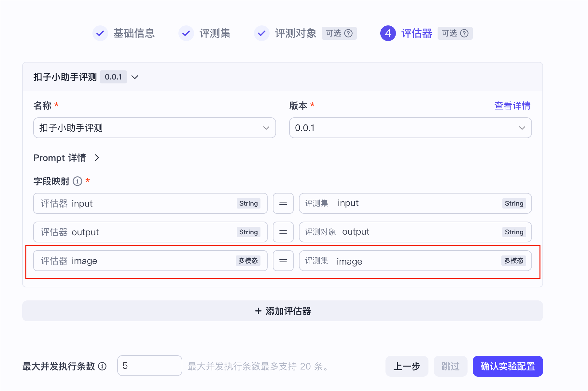Click the 跳过 button

(x=451, y=366)
